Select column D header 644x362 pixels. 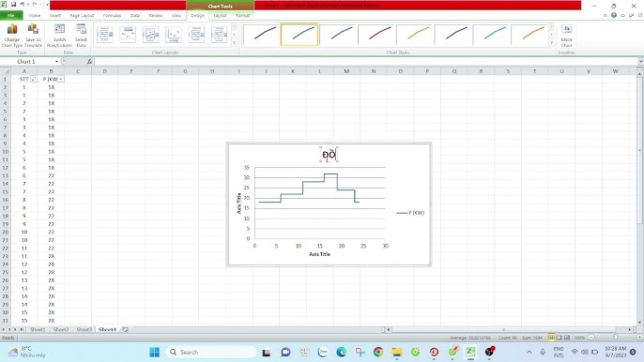105,71
